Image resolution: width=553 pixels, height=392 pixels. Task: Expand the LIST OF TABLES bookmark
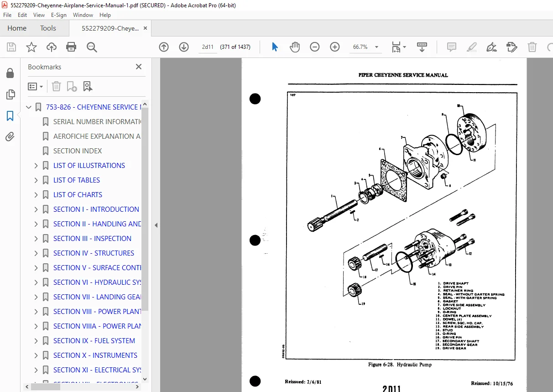[x=36, y=180]
